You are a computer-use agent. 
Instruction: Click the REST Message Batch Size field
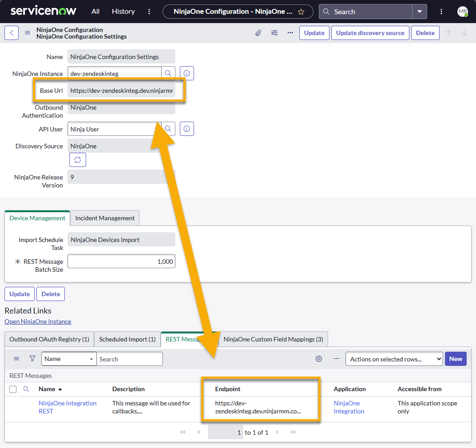(x=121, y=261)
